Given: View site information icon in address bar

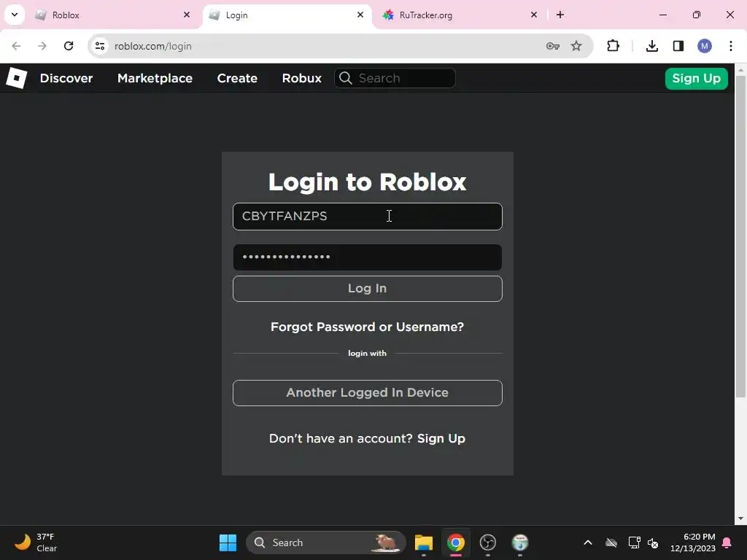Looking at the screenshot, I should [100, 46].
